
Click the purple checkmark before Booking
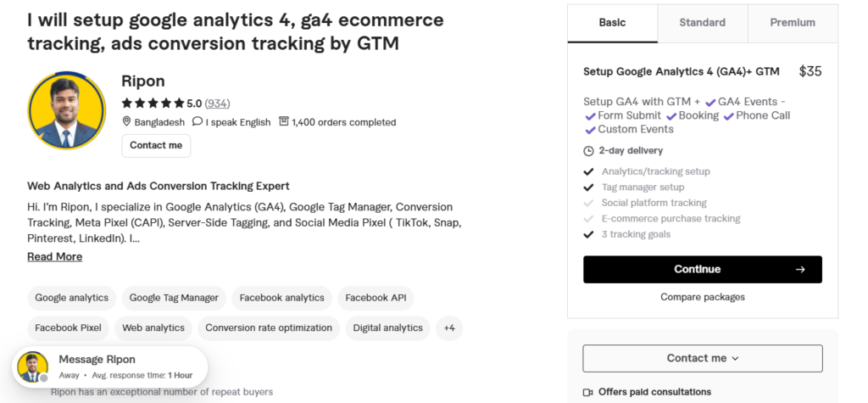point(671,116)
